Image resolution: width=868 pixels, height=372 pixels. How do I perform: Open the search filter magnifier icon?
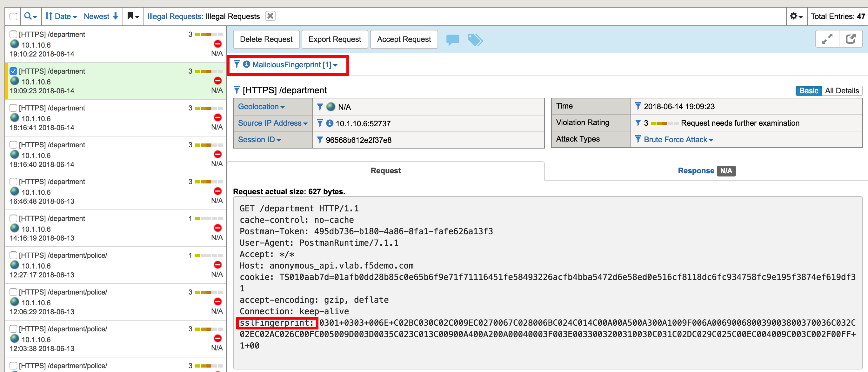click(x=30, y=16)
